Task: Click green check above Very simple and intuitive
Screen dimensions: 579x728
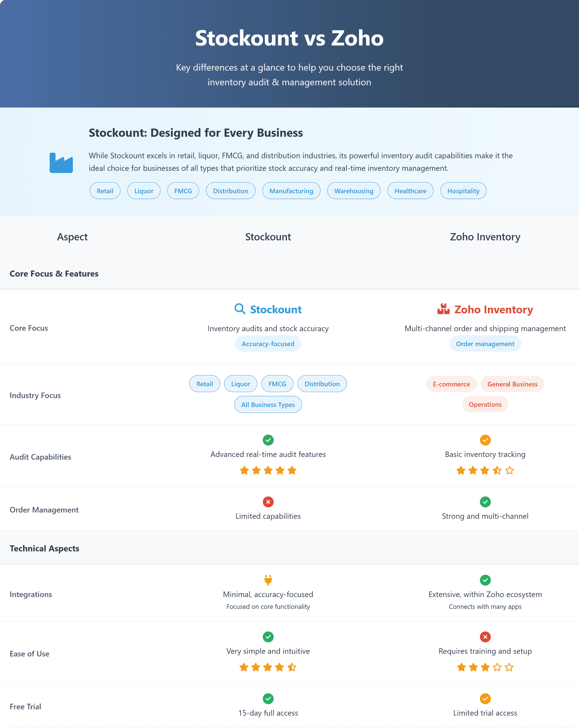Action: (x=268, y=637)
